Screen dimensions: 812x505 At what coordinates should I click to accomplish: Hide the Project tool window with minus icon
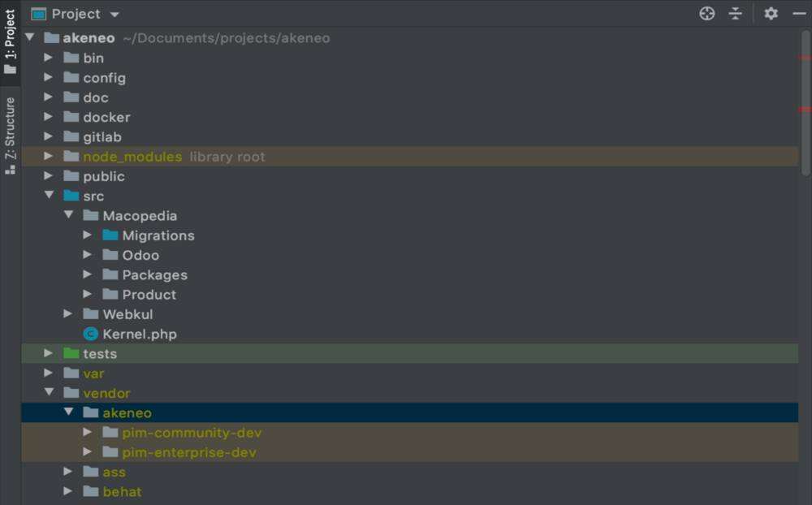798,14
